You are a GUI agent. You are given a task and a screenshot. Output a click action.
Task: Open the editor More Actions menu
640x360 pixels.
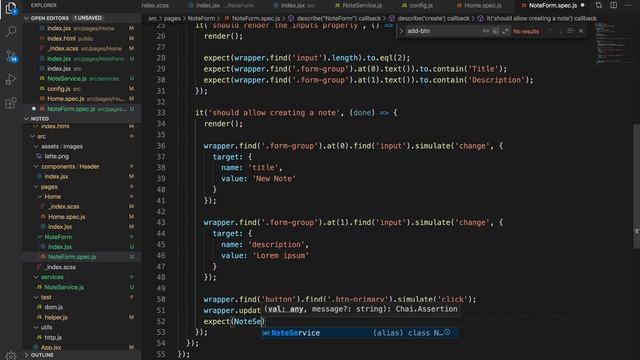click(628, 5)
